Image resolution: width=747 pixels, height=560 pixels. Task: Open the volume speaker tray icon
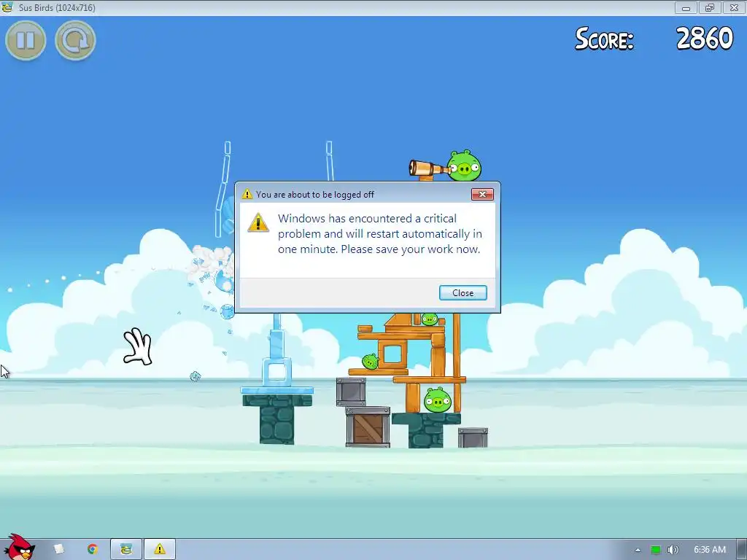[x=673, y=550]
